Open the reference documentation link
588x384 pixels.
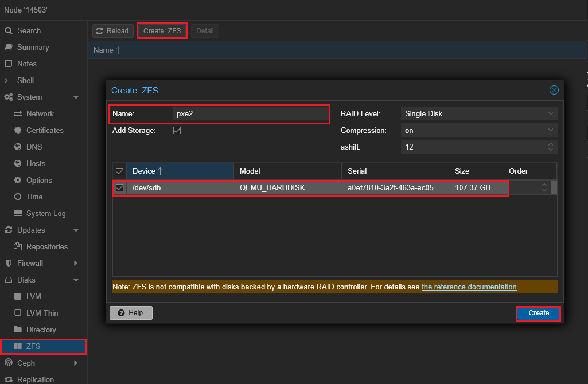[469, 287]
